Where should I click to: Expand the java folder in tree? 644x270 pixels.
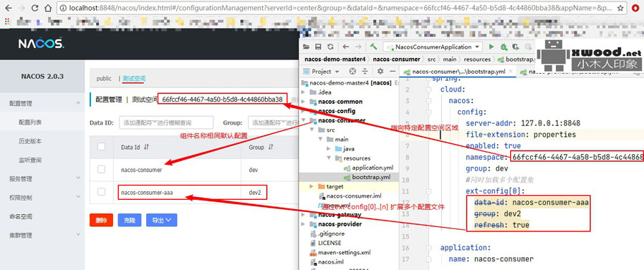(x=330, y=148)
